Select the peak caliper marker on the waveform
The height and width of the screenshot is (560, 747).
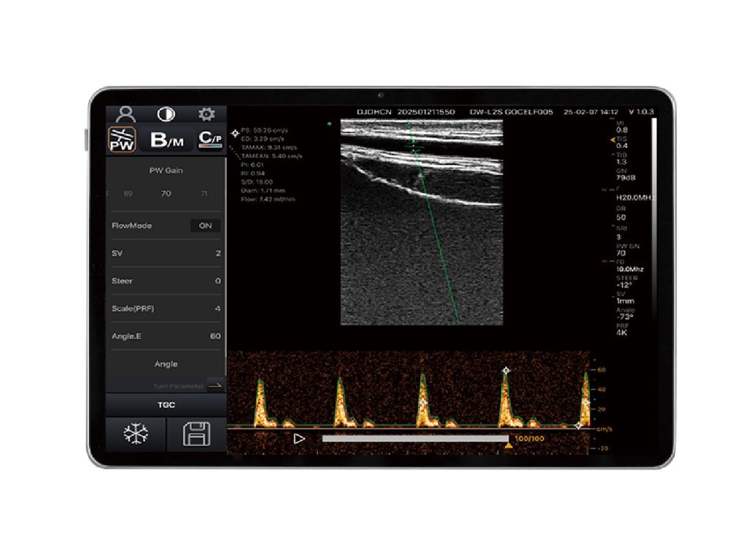click(506, 370)
